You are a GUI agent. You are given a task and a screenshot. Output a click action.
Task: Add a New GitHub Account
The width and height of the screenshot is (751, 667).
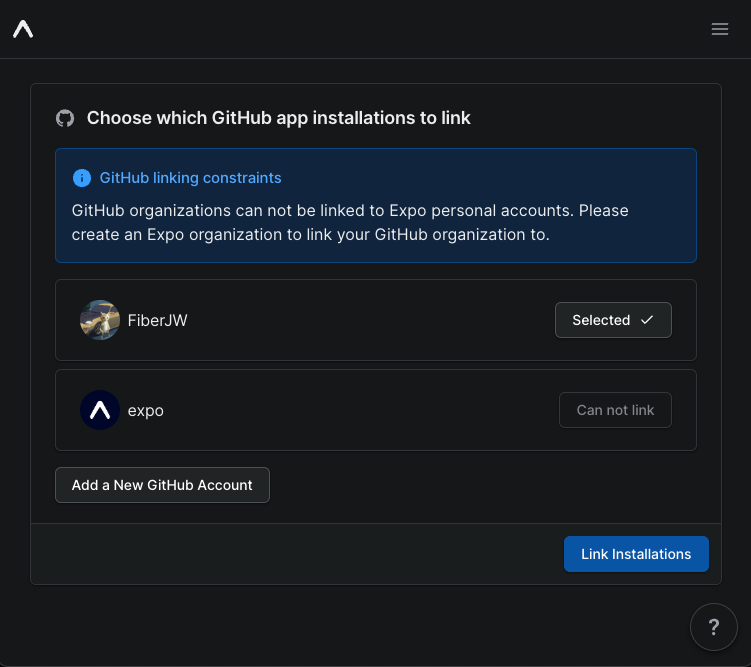coord(162,485)
